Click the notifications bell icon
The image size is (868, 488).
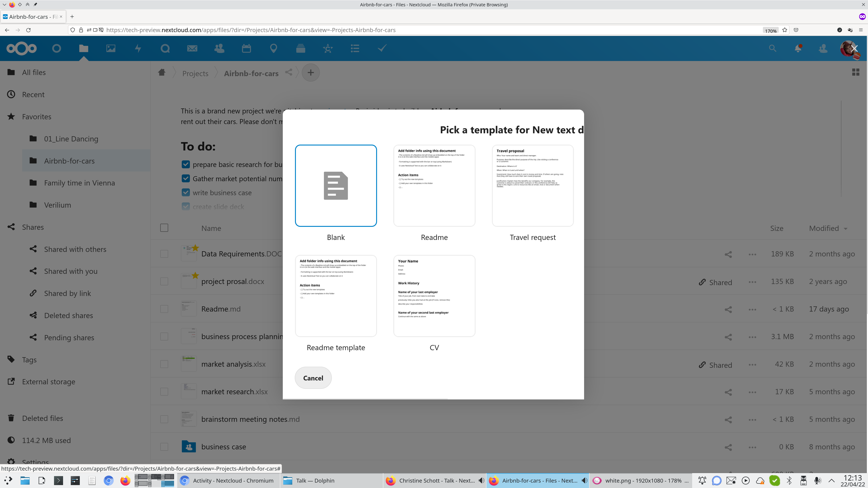coord(797,49)
